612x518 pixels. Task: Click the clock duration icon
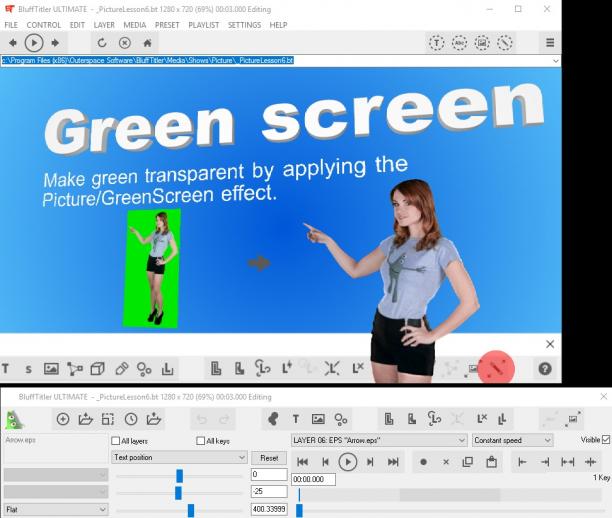coord(131,419)
